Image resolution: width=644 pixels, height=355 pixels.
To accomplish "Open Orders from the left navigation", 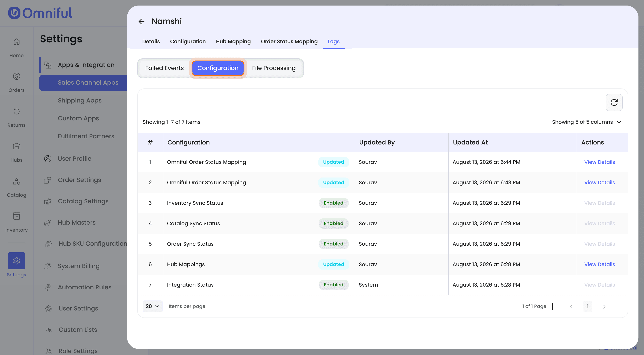I will (x=16, y=82).
